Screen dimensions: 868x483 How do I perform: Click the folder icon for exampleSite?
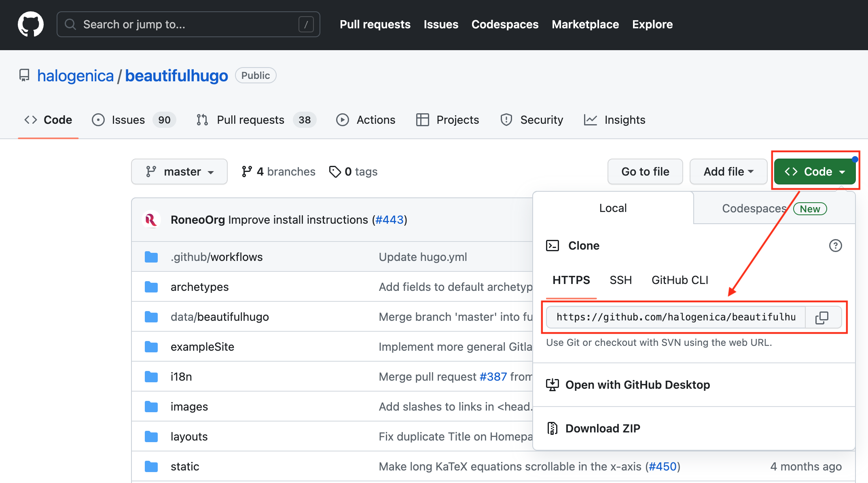click(x=151, y=347)
